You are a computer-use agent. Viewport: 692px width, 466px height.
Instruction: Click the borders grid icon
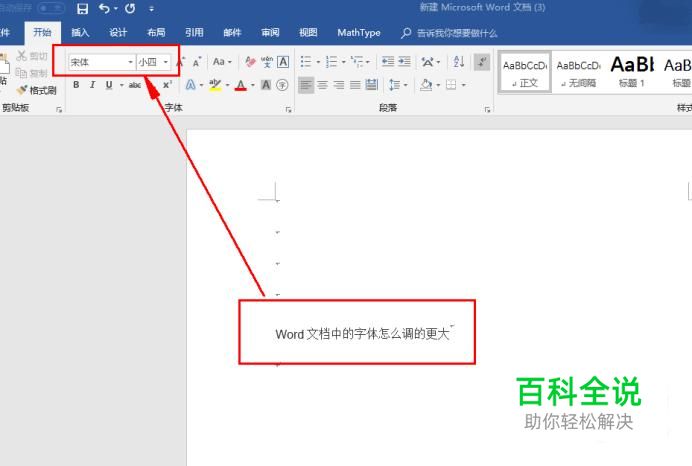point(451,85)
